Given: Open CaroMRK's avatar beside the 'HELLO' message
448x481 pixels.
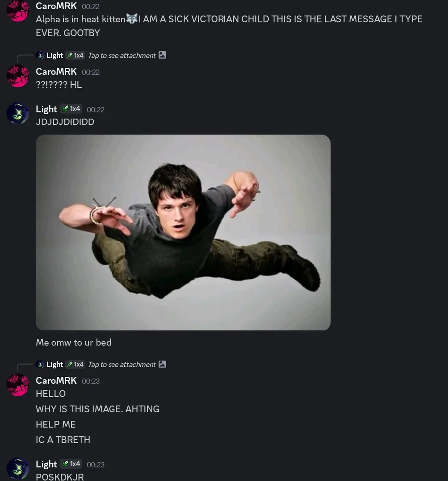Looking at the screenshot, I should pyautogui.click(x=18, y=385).
